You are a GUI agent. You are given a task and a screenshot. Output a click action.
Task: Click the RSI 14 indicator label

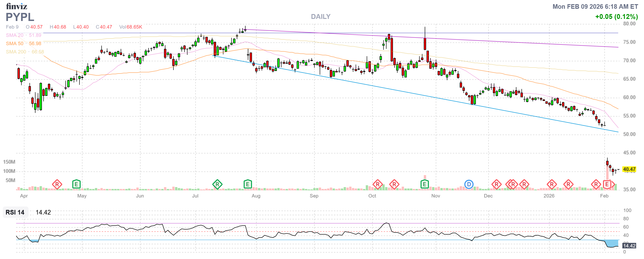click(x=15, y=212)
